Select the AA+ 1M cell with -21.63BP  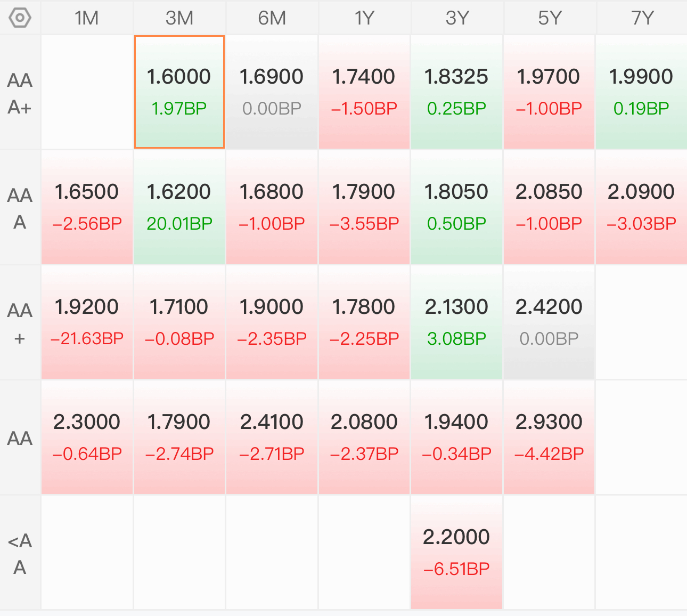pos(87,322)
